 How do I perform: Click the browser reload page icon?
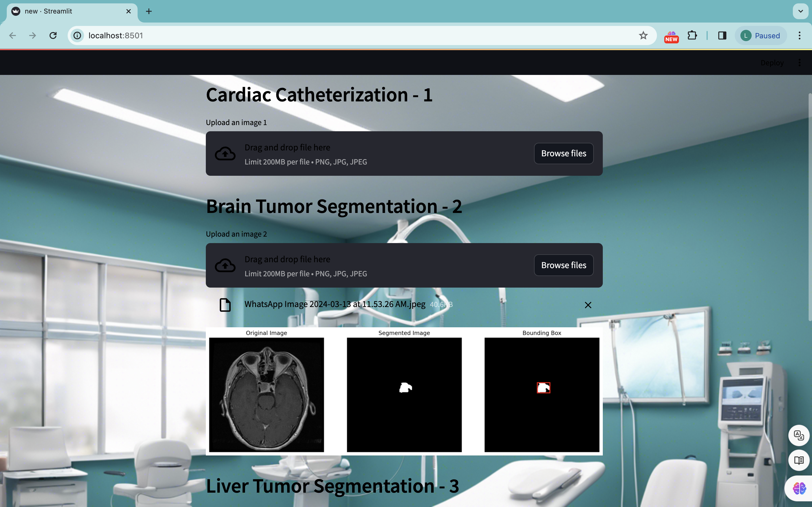click(x=53, y=35)
